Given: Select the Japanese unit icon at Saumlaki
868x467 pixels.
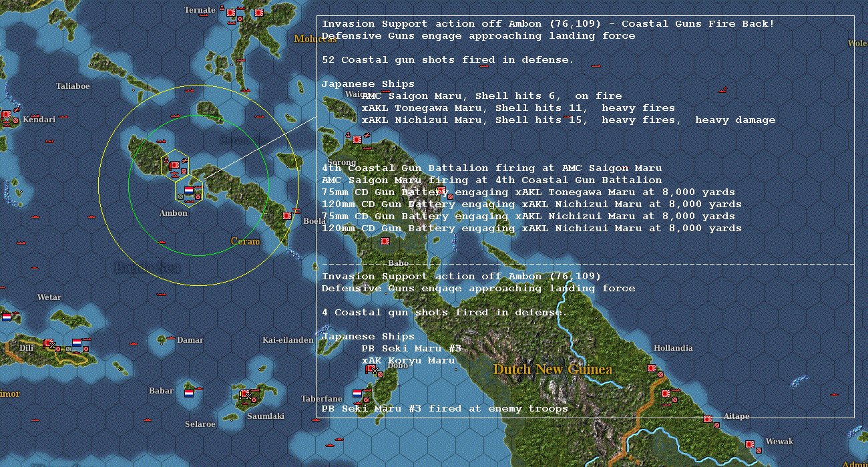Looking at the screenshot, I should [x=246, y=394].
